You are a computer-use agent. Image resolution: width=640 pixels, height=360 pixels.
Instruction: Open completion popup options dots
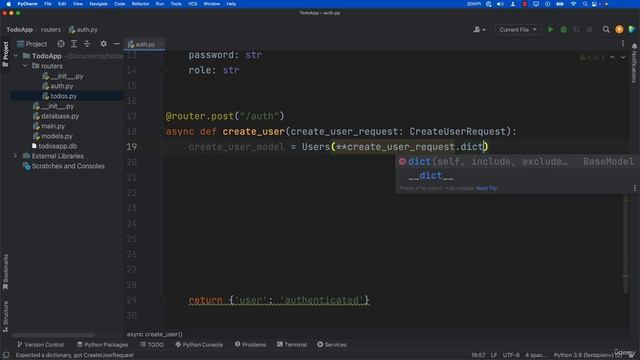[x=634, y=188]
